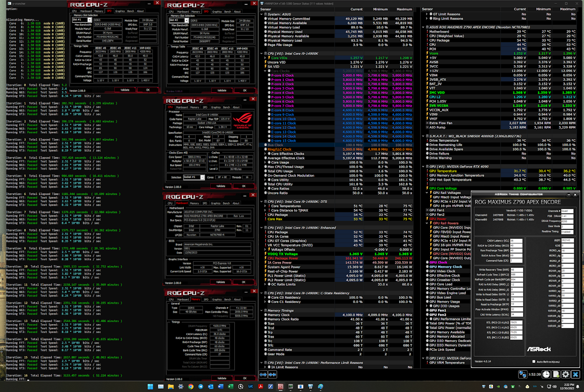584x392 pixels.
Task: Collapse GPU Rail Voltages in HWiNFO
Action: (427, 193)
